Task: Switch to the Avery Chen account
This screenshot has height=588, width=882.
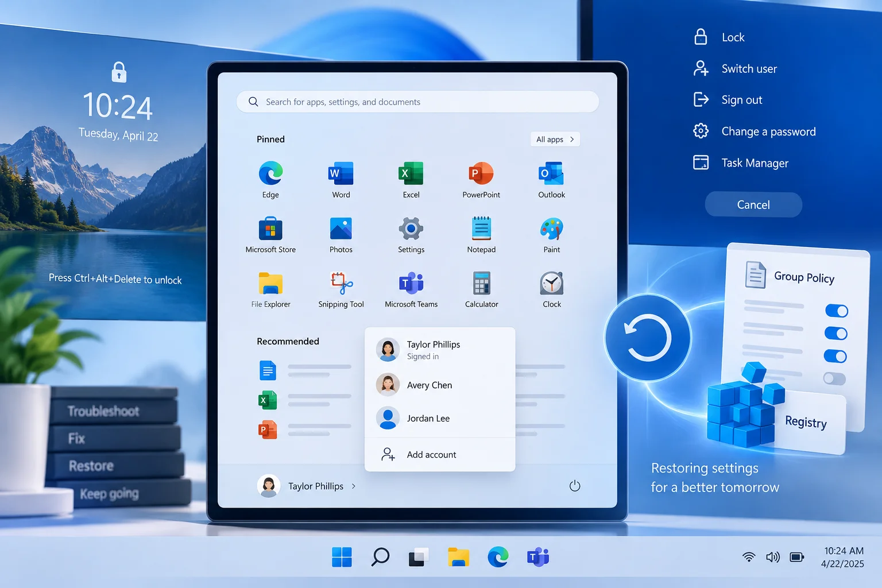Action: click(x=440, y=385)
